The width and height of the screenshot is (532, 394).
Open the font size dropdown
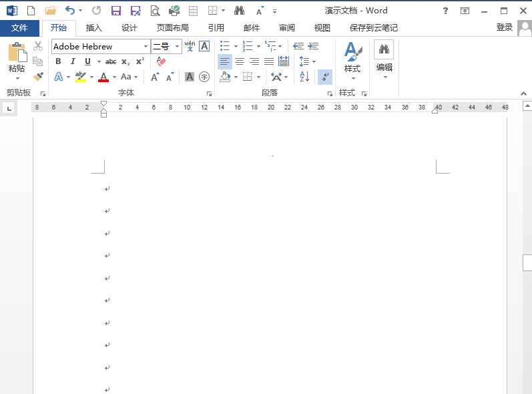pos(177,47)
